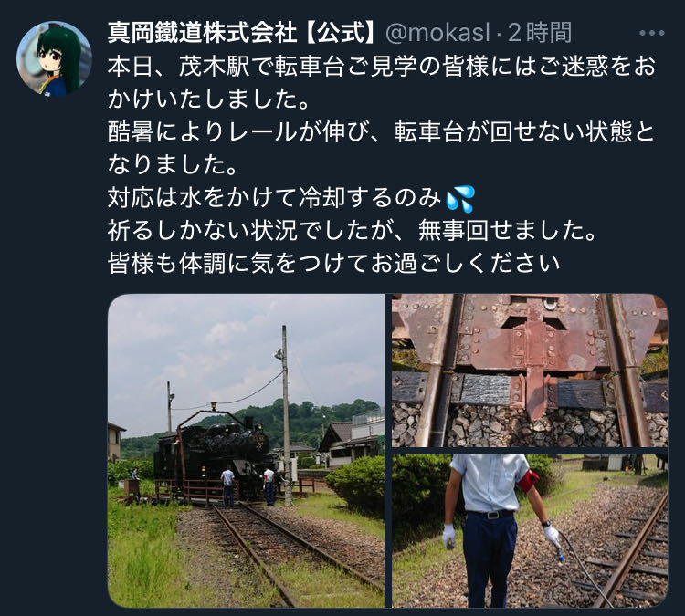Click the text 対応は水をかけて冷却するのみ

pyautogui.click(x=274, y=198)
